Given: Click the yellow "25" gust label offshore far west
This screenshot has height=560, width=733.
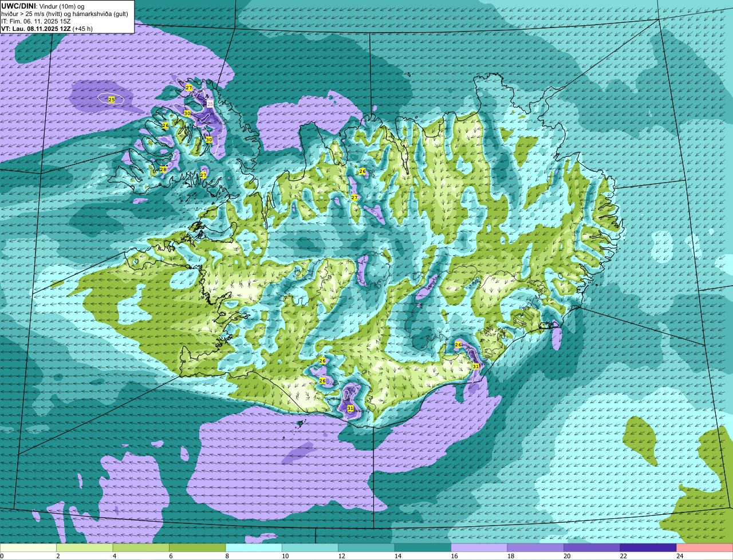Looking at the screenshot, I should coord(112,100).
